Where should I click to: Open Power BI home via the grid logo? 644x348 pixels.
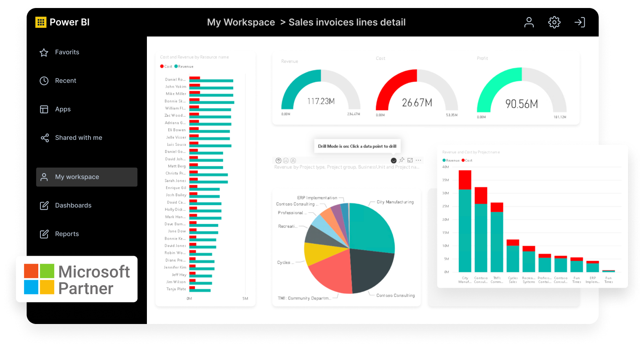40,22
